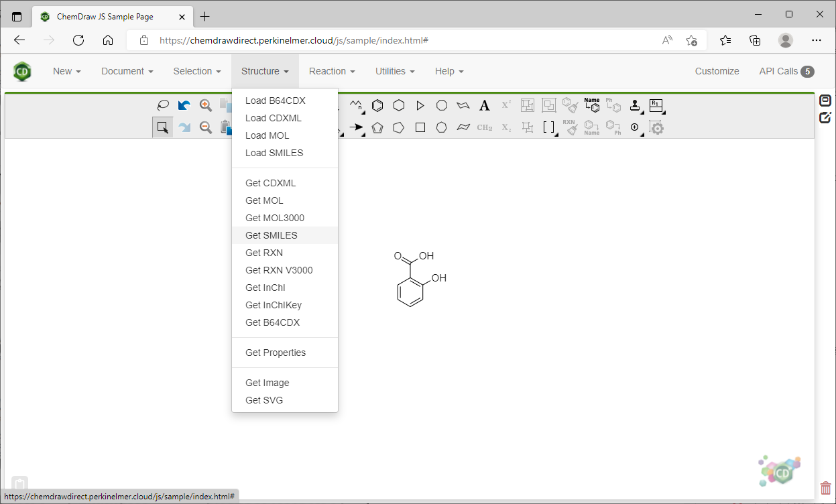836x504 pixels.
Task: Select the Cyclooctane ring tool
Action: (442, 105)
